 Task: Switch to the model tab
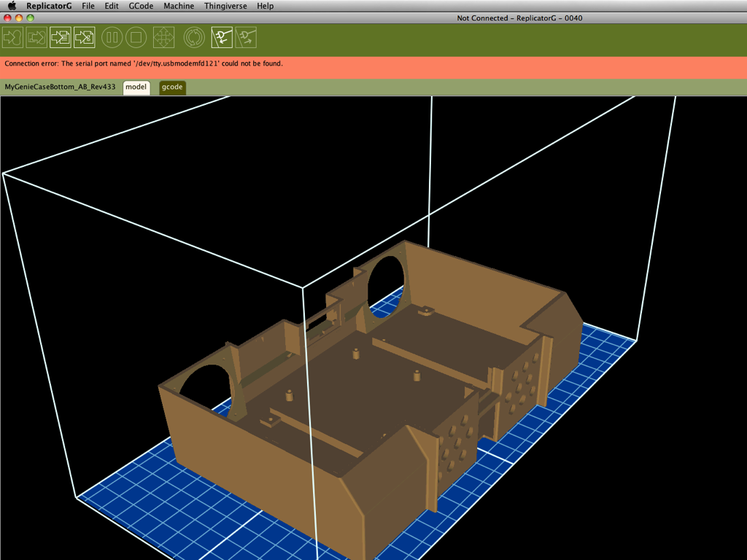coord(136,87)
